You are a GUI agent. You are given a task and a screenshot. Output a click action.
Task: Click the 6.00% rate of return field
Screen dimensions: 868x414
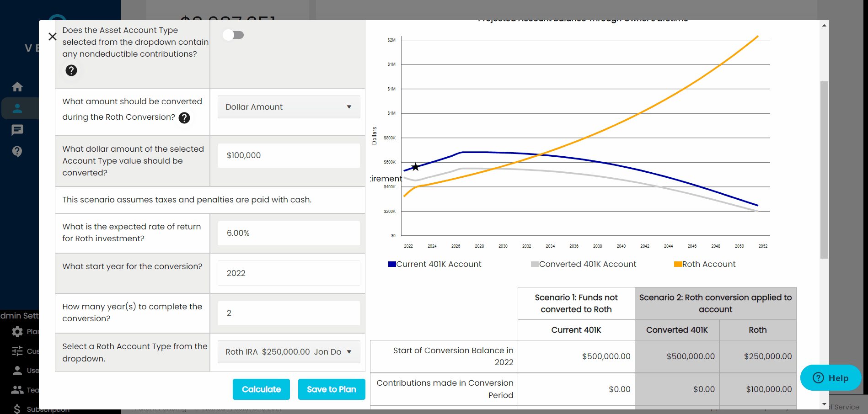pyautogui.click(x=289, y=233)
